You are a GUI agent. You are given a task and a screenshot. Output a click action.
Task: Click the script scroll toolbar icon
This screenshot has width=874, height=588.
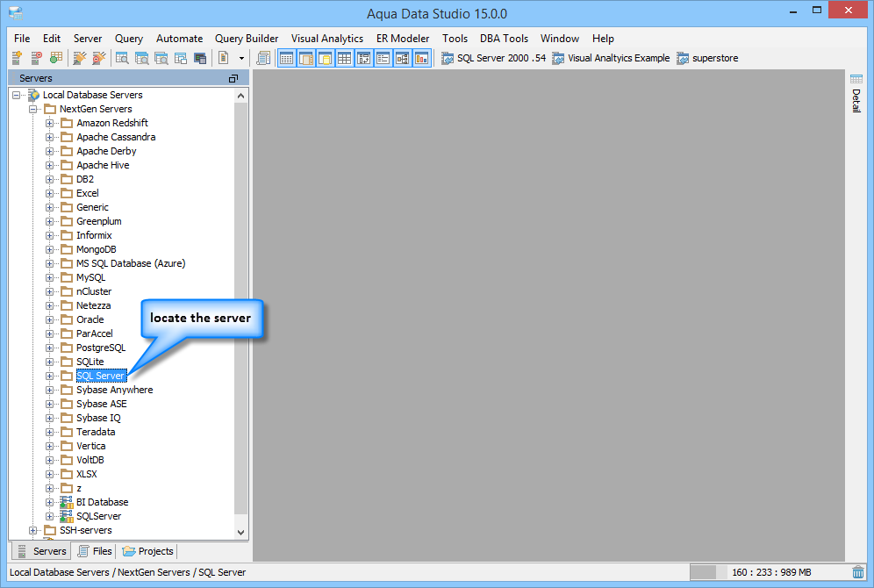pos(263,58)
